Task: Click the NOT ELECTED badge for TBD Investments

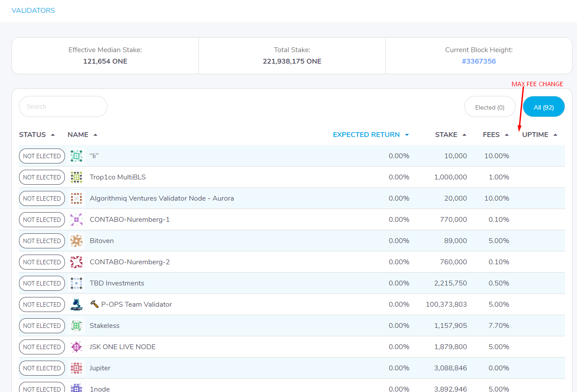Action: point(42,283)
